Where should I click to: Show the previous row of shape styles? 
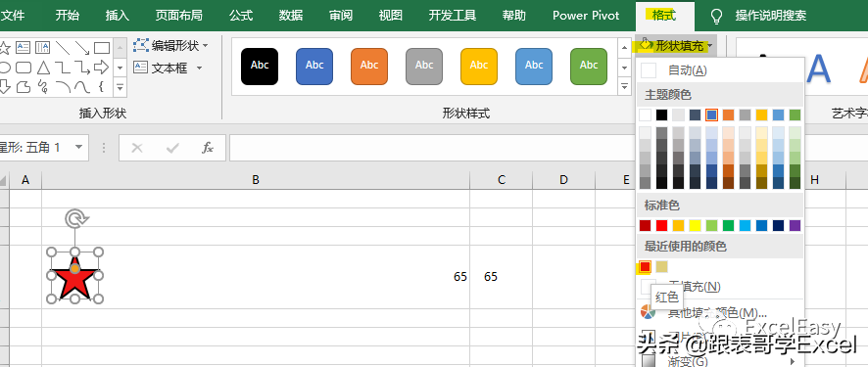point(625,48)
